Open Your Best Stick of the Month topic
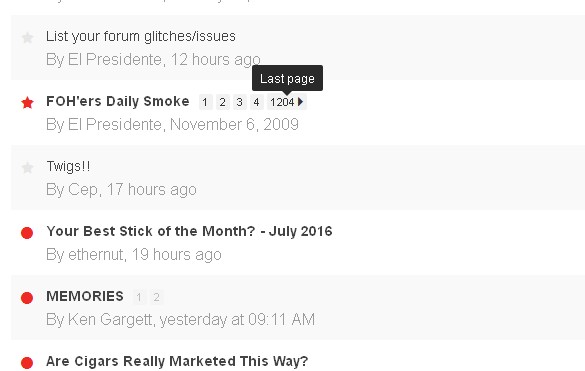Screen dimensions: 585x371 [x=189, y=231]
